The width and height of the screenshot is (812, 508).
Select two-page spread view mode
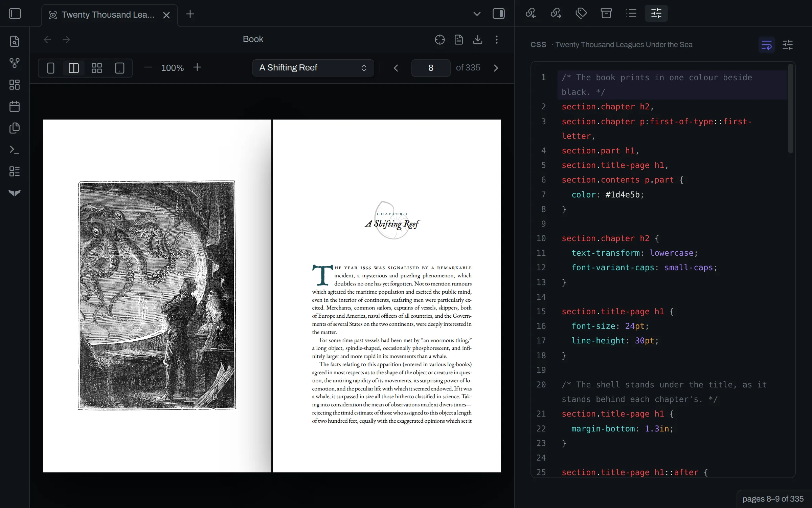point(73,68)
